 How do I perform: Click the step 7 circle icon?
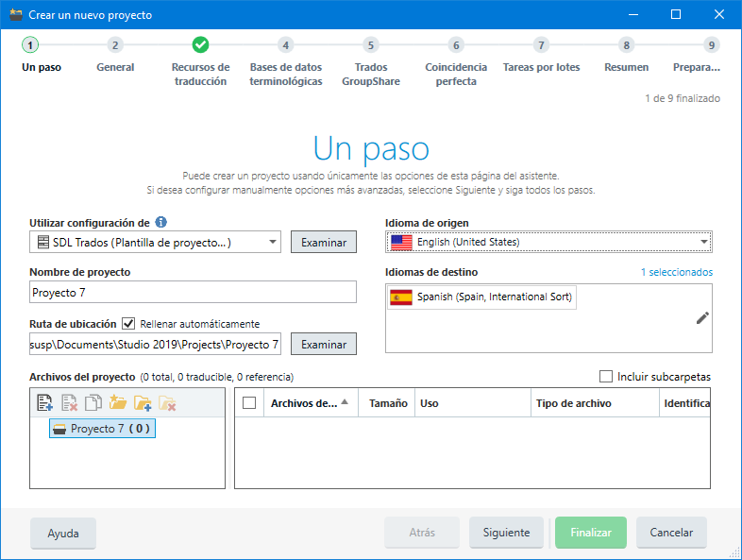[541, 45]
